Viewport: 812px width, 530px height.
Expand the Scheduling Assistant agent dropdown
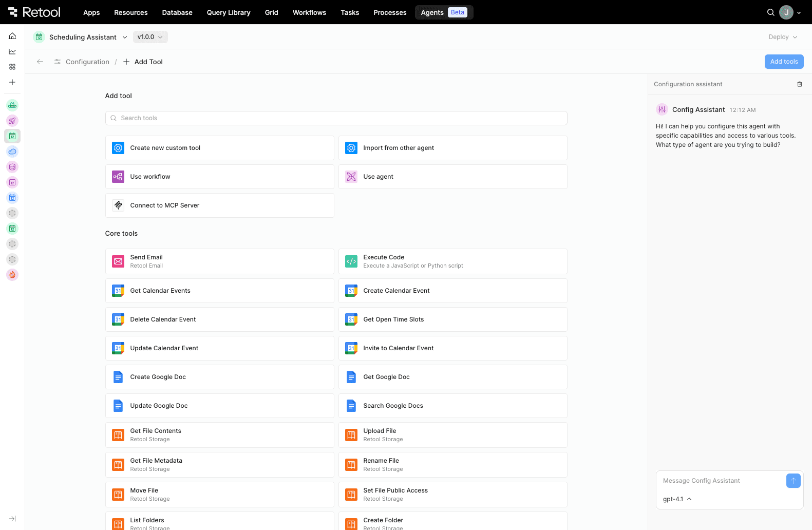tap(125, 37)
